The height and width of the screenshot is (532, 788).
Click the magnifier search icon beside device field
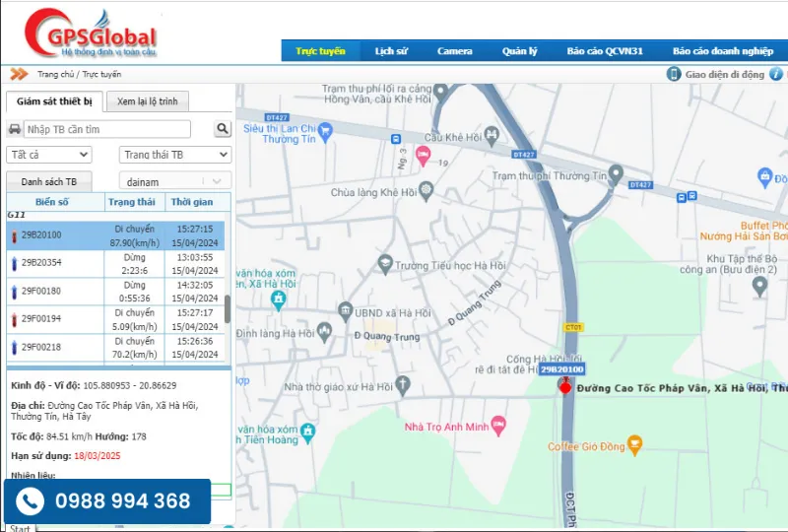coord(223,129)
